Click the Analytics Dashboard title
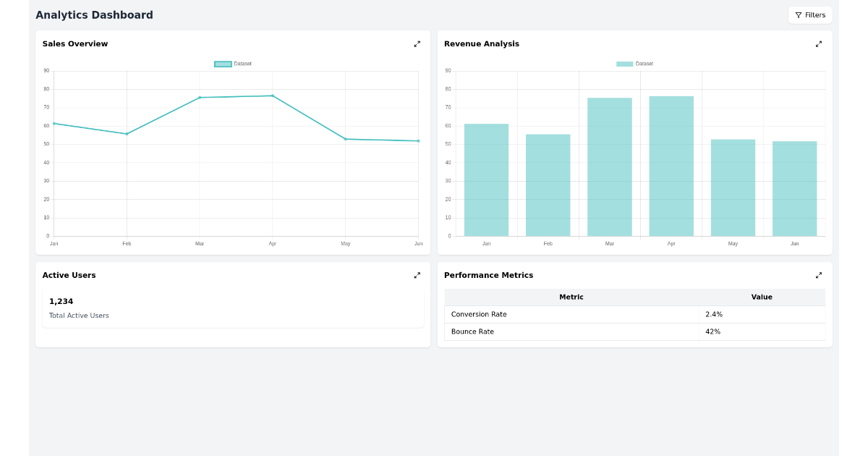The width and height of the screenshot is (868, 456). [x=94, y=14]
